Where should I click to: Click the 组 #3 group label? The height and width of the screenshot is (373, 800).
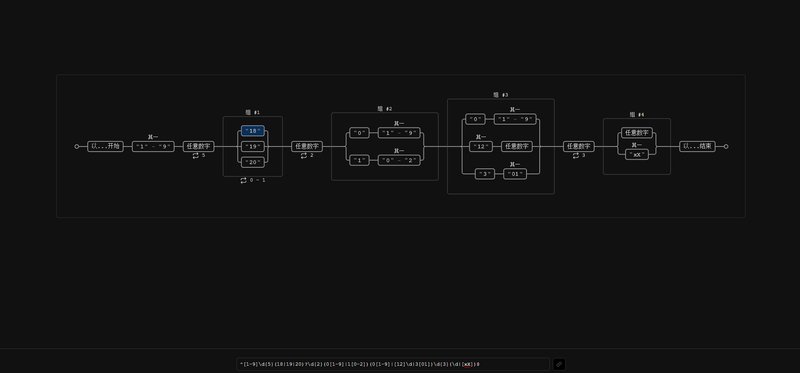tap(501, 95)
